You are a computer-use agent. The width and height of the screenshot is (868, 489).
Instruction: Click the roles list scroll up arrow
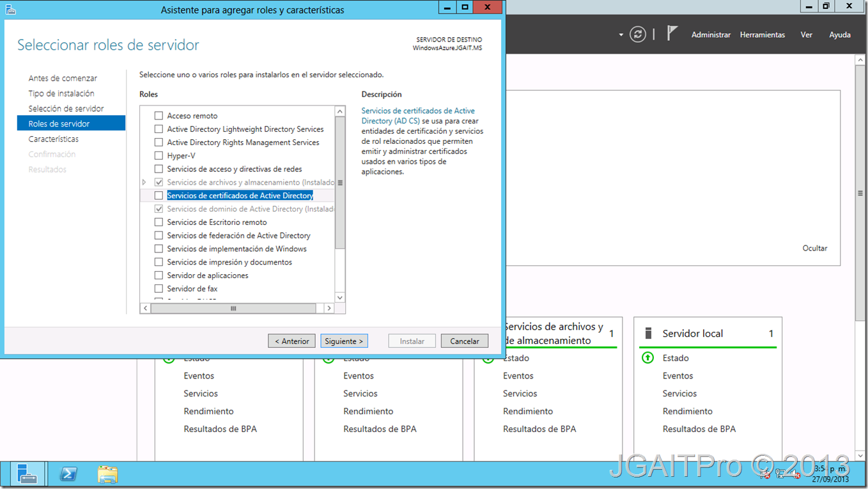click(340, 111)
